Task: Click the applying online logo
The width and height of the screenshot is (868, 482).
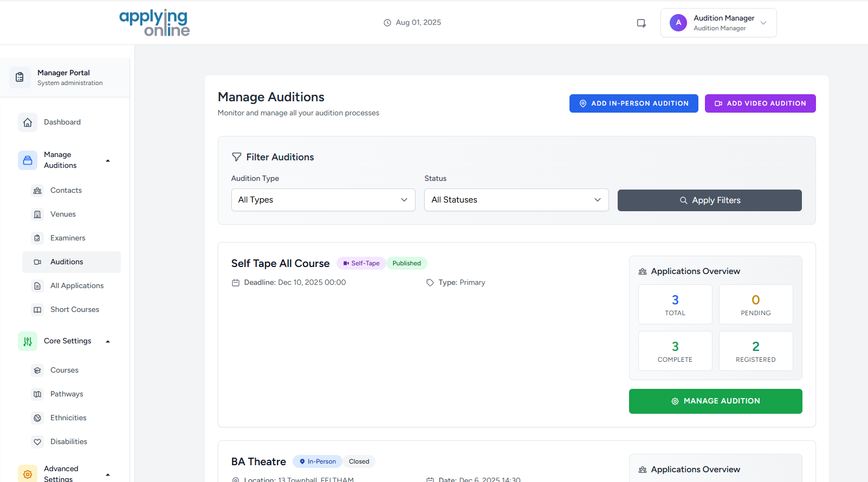Action: pyautogui.click(x=154, y=23)
